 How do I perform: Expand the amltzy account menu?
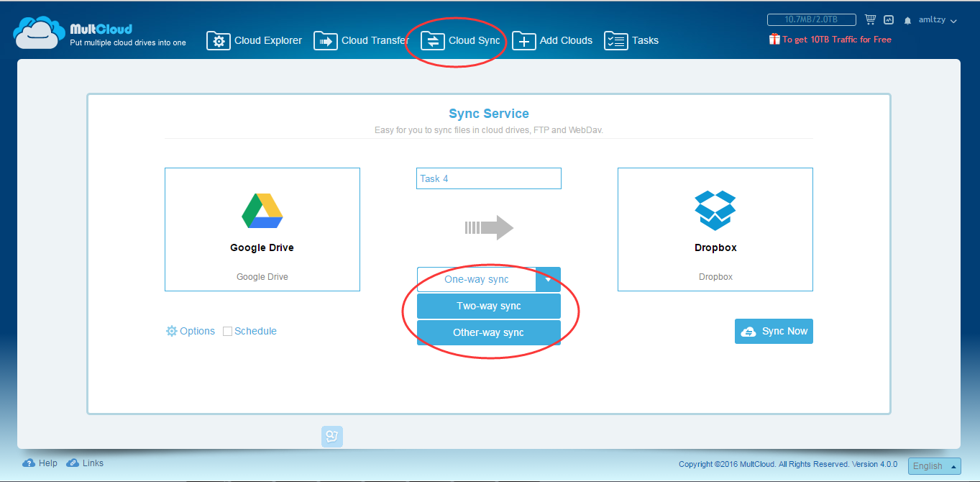coord(938,20)
